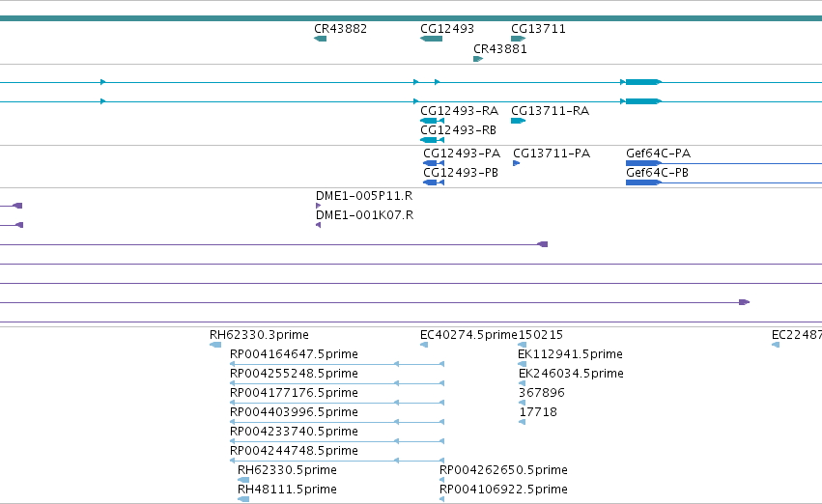Select the EC40274.5prime EST label
Image resolution: width=822 pixels, height=504 pixels.
click(x=468, y=335)
